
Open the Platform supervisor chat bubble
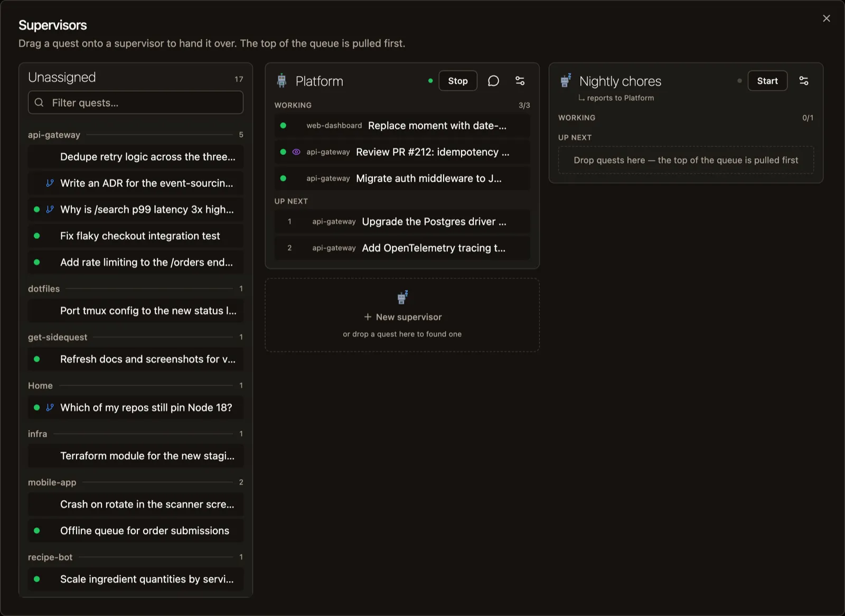tap(493, 81)
